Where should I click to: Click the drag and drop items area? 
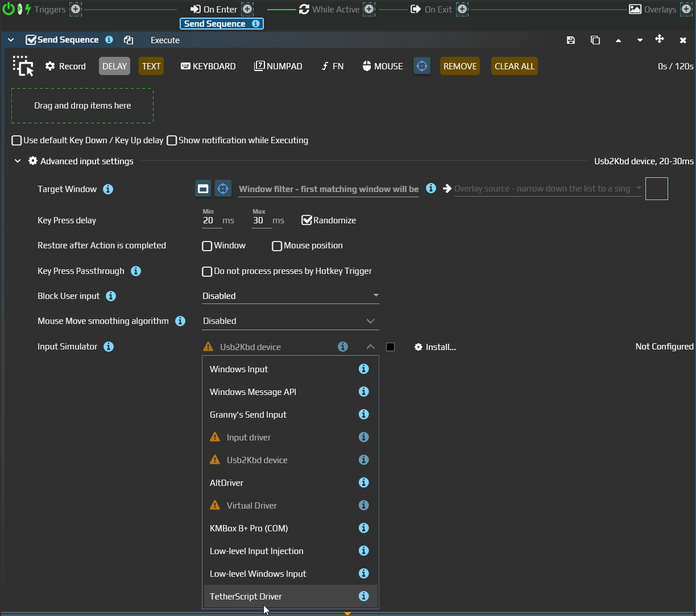(82, 106)
